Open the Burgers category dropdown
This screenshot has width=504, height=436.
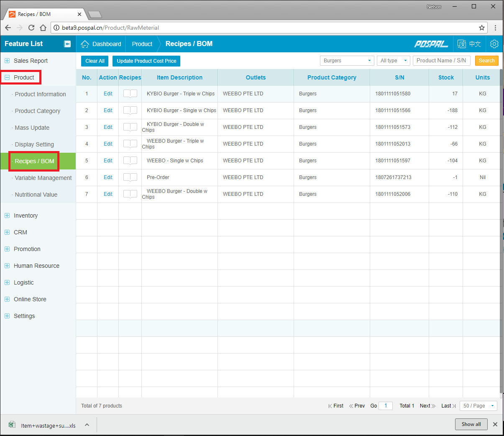347,61
